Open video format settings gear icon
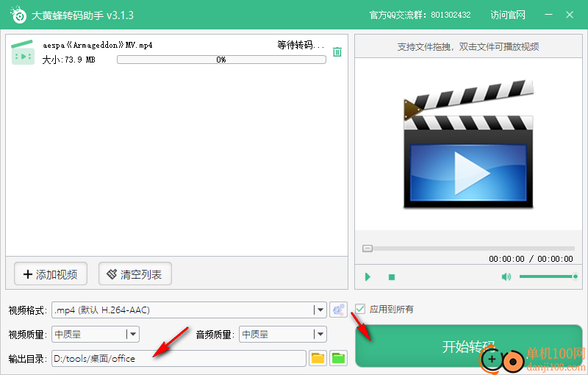This screenshot has height=375, width=588. (338, 310)
